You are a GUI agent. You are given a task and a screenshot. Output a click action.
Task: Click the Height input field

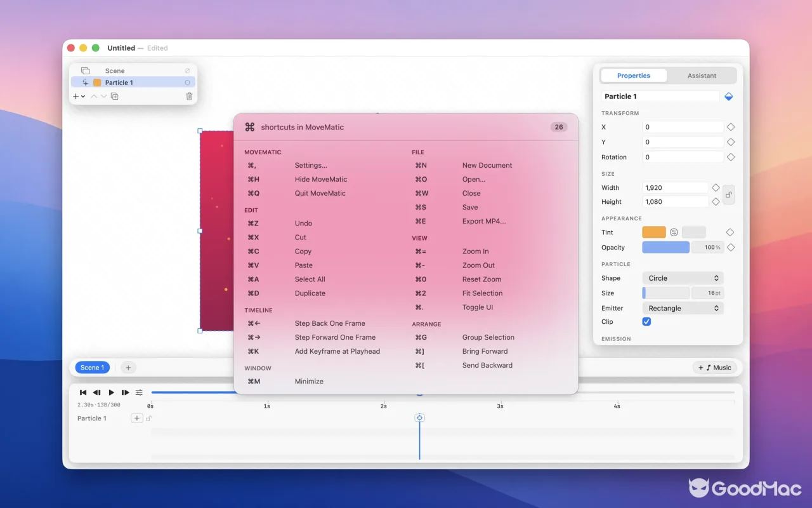[x=675, y=202]
